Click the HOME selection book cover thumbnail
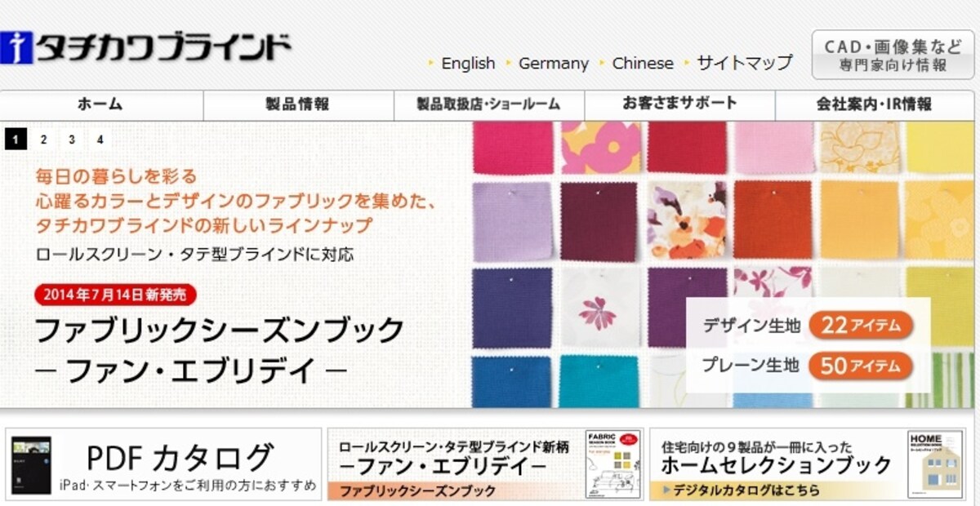Image resolution: width=980 pixels, height=506 pixels. [934, 464]
